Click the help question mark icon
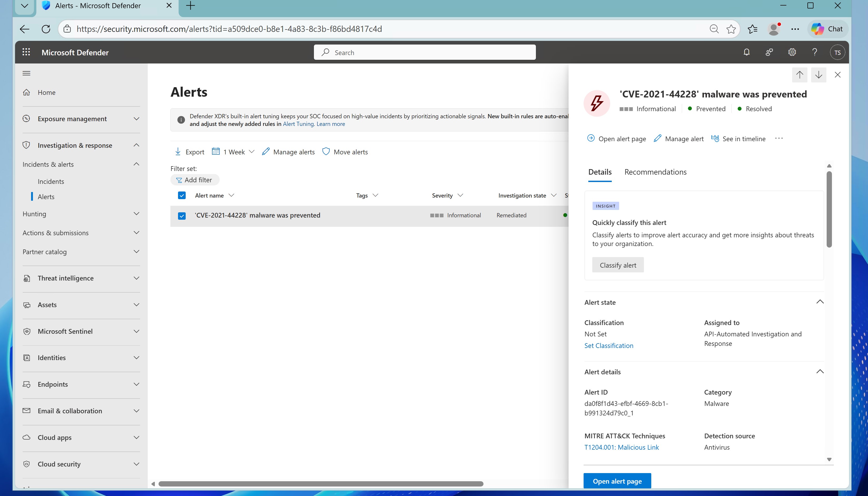This screenshot has height=496, width=868. pos(815,52)
